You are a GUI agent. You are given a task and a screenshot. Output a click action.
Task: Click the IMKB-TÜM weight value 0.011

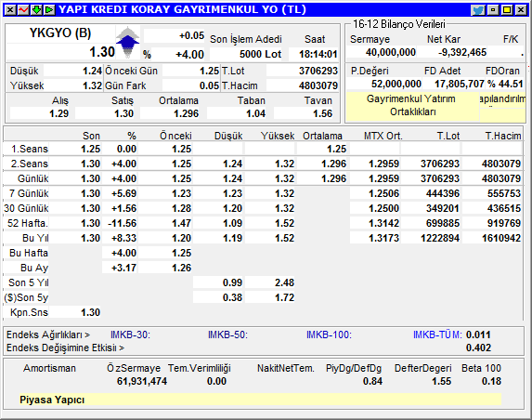pos(478,335)
